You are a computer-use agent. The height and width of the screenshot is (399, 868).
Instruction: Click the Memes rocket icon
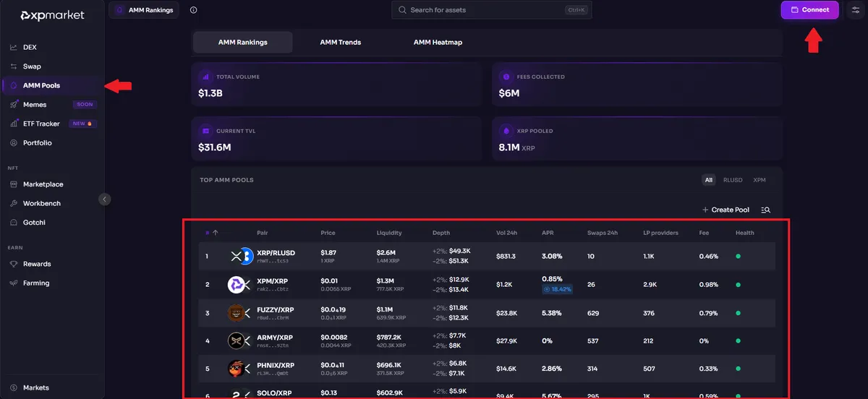(13, 105)
